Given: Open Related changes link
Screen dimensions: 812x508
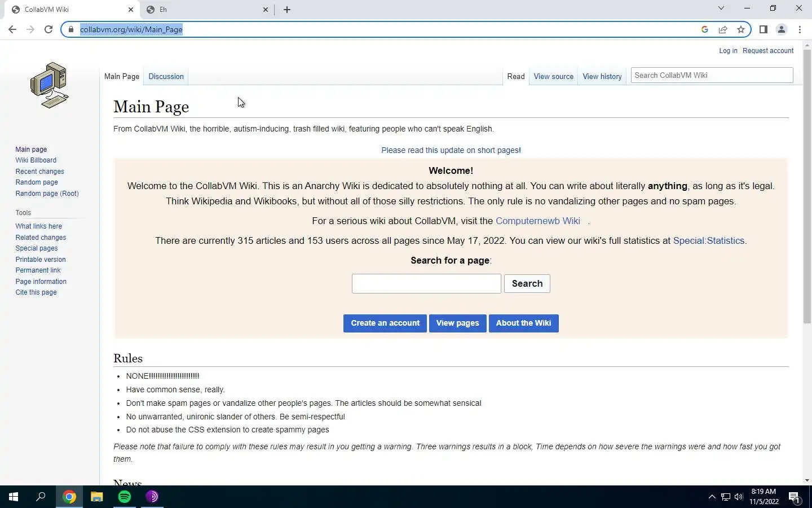Looking at the screenshot, I should tap(41, 238).
